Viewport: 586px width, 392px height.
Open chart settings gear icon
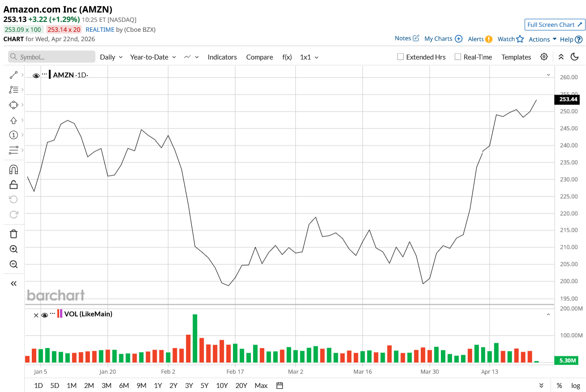pyautogui.click(x=544, y=57)
